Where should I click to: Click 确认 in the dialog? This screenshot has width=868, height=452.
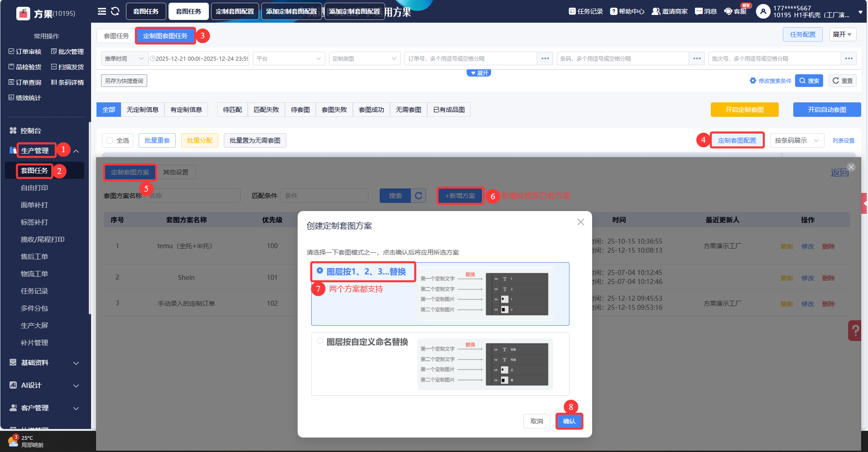[569, 421]
